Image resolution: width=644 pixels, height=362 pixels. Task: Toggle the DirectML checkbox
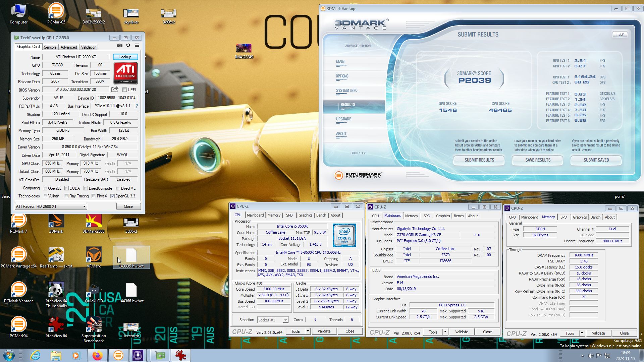click(x=118, y=188)
